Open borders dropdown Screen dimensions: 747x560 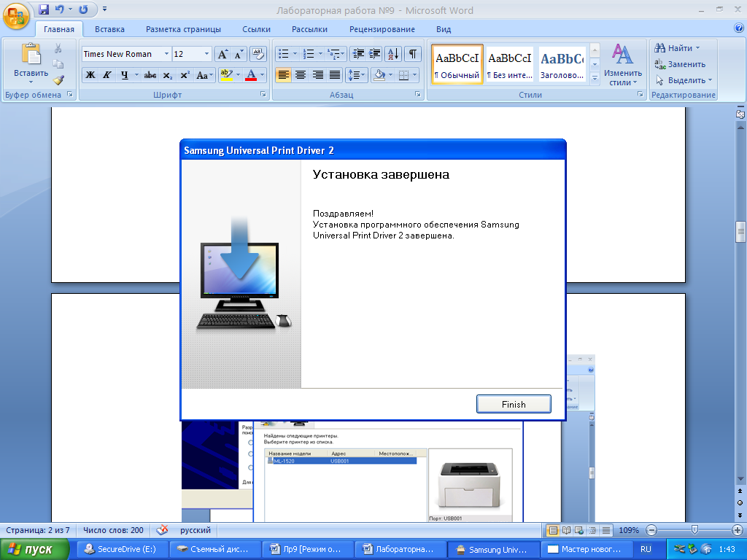click(x=414, y=75)
